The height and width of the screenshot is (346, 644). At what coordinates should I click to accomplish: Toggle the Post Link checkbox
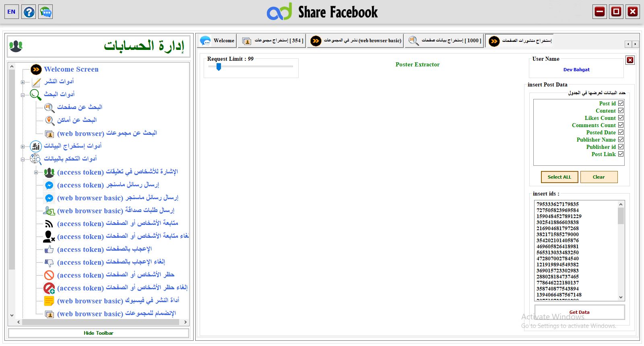pyautogui.click(x=621, y=154)
